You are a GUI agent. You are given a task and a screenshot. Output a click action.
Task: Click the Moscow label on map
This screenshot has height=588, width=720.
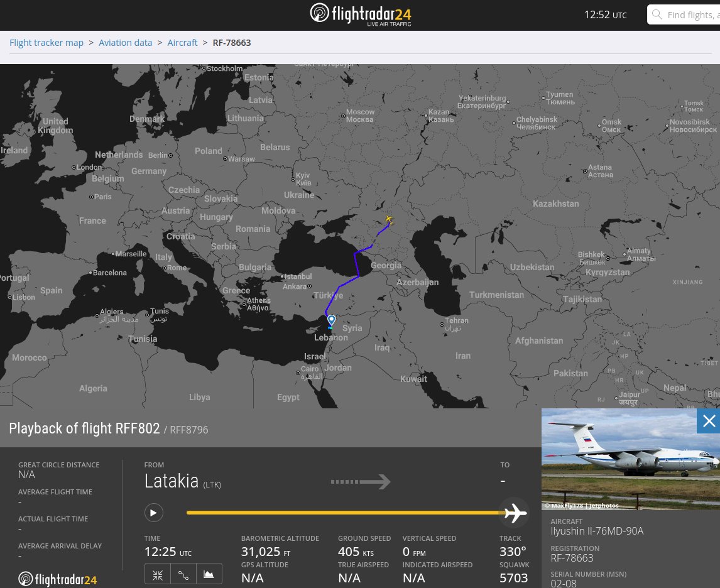tap(360, 116)
